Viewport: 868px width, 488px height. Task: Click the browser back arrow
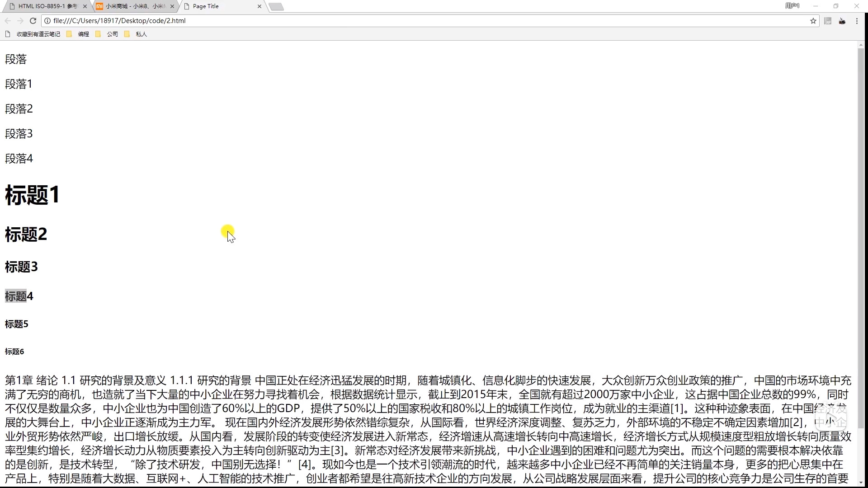8,21
